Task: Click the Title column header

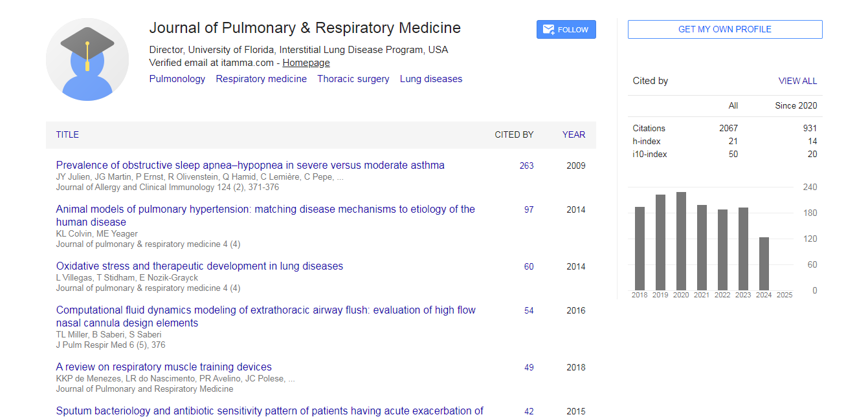Action: point(67,134)
